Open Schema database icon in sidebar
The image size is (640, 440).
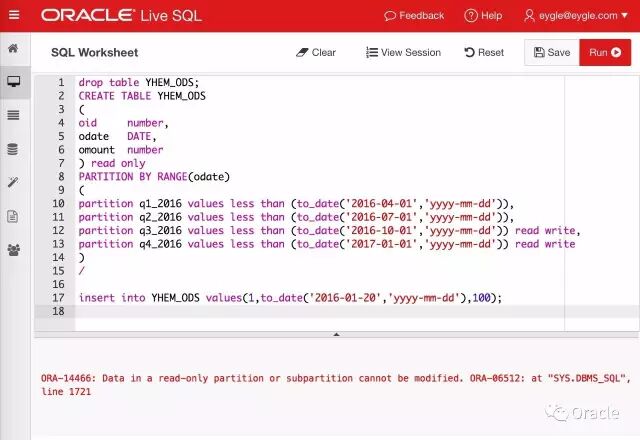pos(13,149)
